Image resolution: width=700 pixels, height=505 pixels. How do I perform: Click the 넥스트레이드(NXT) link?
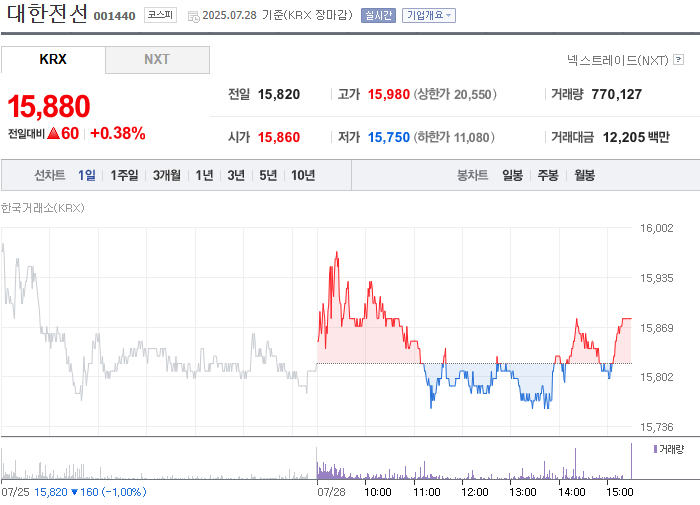tap(617, 60)
